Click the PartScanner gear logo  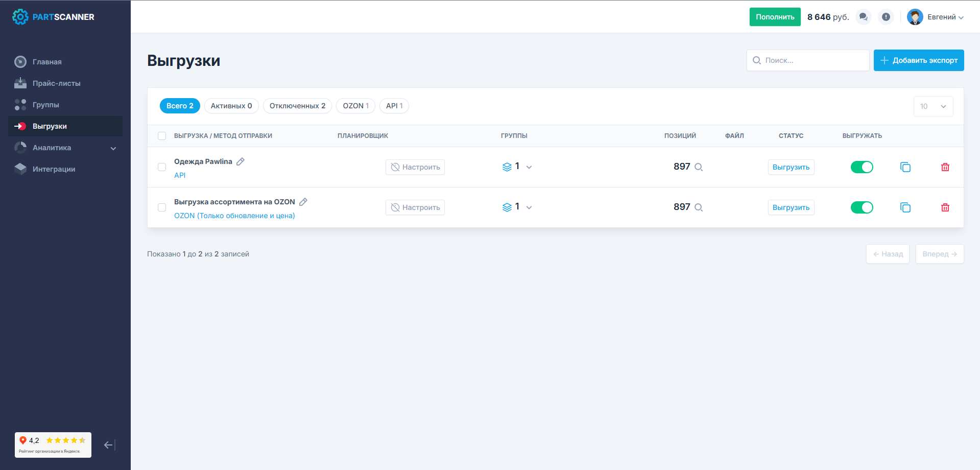[x=20, y=17]
